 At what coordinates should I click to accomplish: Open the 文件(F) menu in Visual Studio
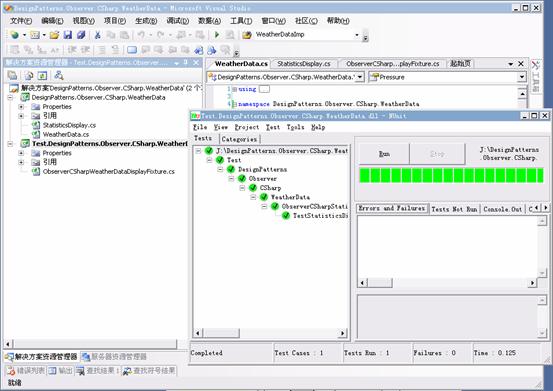tap(20, 21)
